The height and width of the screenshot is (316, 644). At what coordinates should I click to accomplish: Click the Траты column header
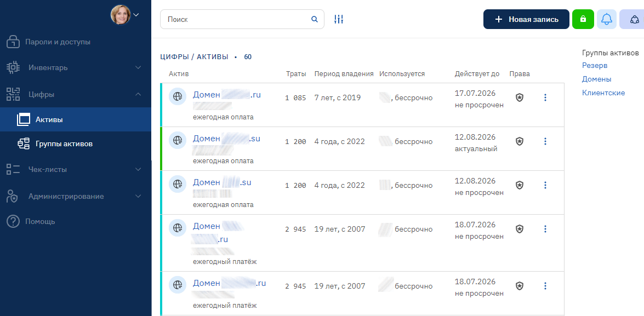[296, 74]
